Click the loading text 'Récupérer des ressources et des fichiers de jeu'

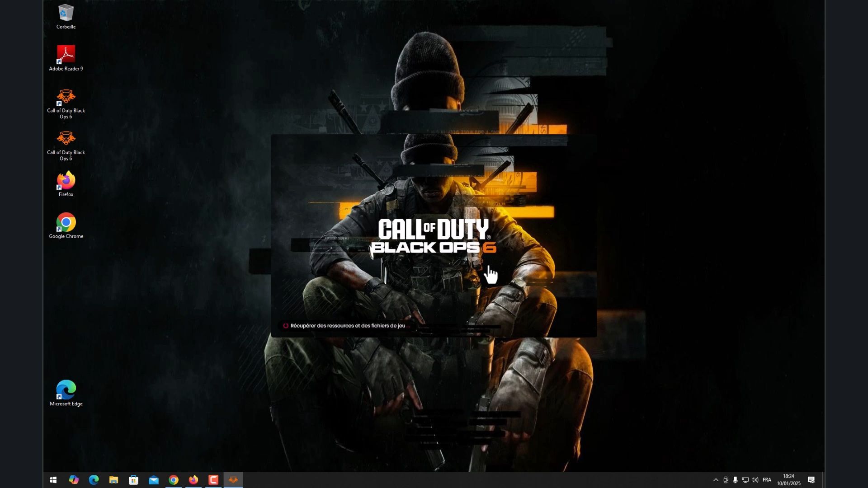coord(348,326)
